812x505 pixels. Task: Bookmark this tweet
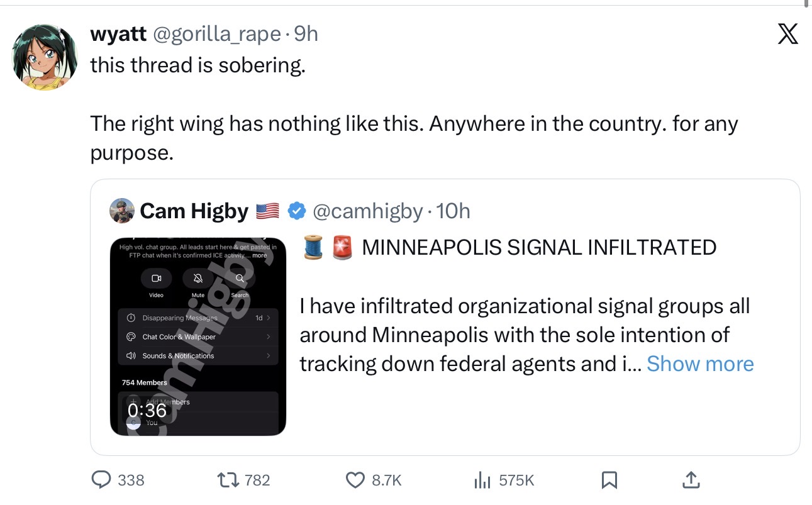(608, 480)
